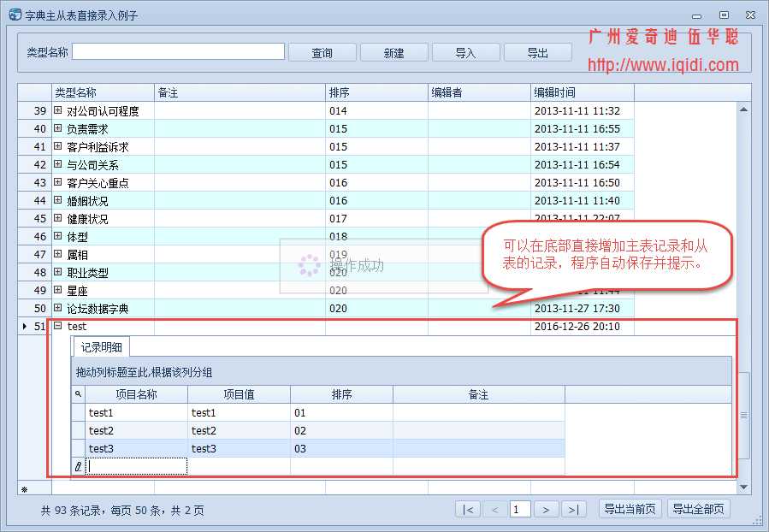
Task: Select the 排序 cell with 02
Action: point(341,430)
